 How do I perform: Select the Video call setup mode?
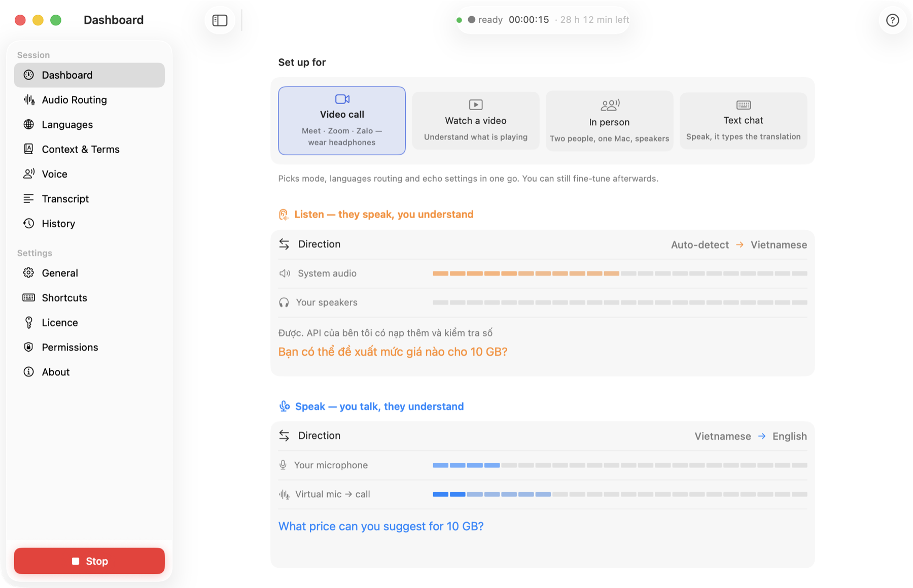(x=342, y=121)
